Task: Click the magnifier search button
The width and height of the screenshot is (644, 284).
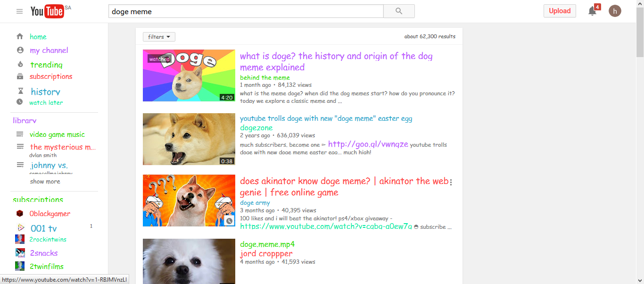Action: 399,11
